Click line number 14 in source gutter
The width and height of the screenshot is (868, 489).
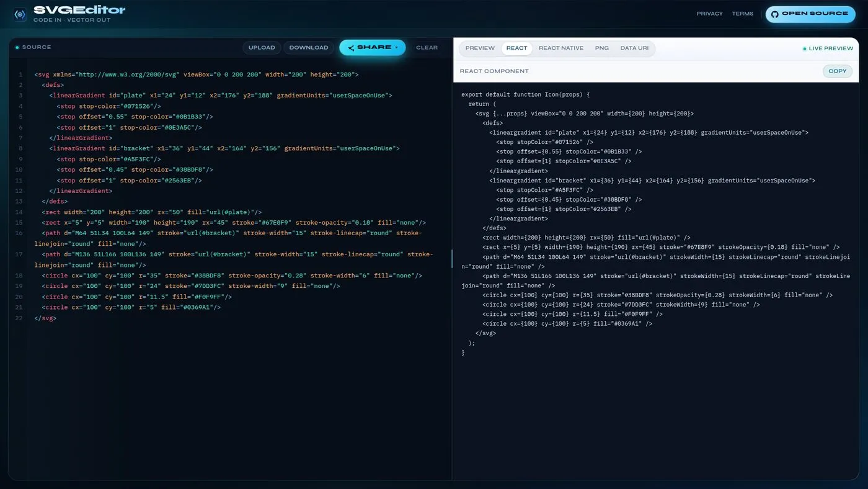point(20,212)
